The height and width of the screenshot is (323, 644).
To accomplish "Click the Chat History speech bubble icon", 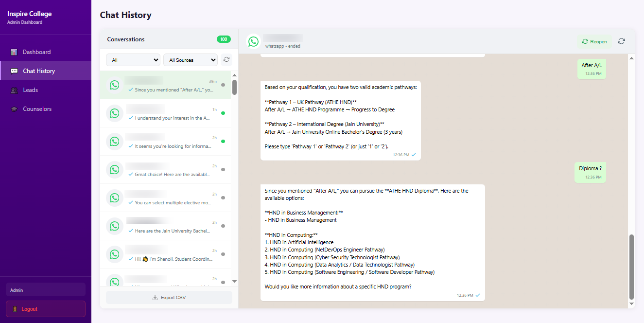I will click(x=14, y=71).
